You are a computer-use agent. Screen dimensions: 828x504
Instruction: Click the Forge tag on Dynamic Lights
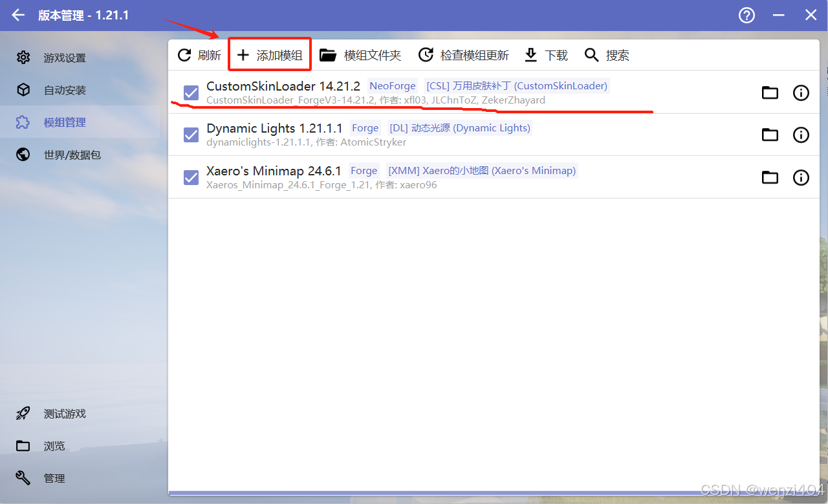click(x=365, y=128)
